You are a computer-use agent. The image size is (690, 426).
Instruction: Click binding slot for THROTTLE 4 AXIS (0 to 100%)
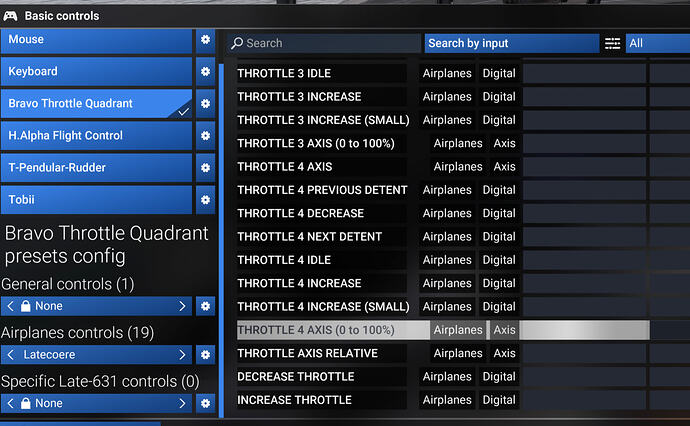(x=584, y=330)
